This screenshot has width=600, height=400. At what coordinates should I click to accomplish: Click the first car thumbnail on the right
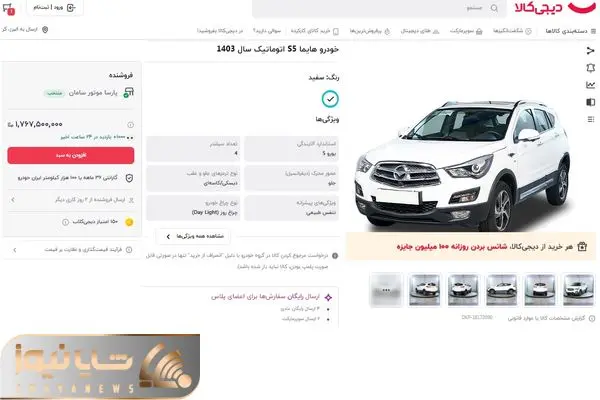(x=578, y=290)
